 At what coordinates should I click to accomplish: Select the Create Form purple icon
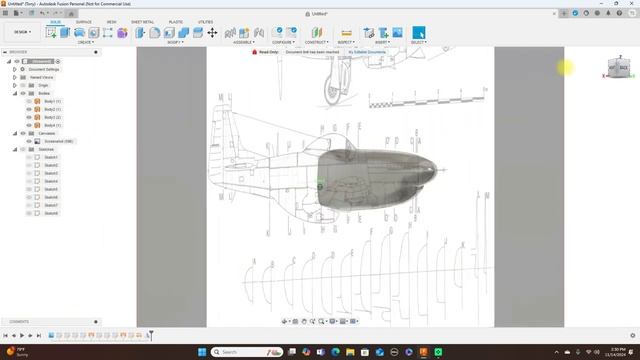122,33
